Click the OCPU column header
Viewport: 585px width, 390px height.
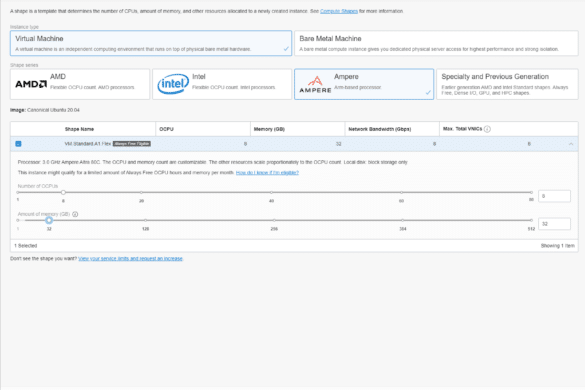[166, 129]
